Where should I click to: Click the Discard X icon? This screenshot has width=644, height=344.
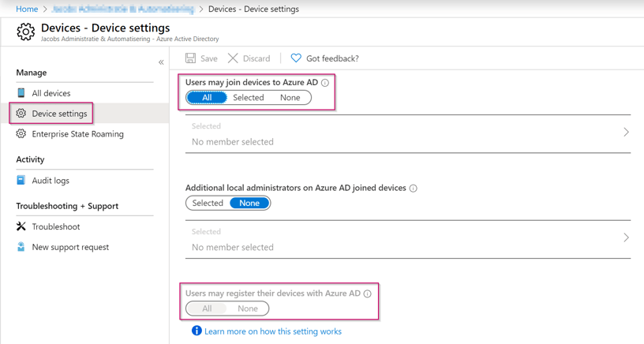pyautogui.click(x=233, y=58)
